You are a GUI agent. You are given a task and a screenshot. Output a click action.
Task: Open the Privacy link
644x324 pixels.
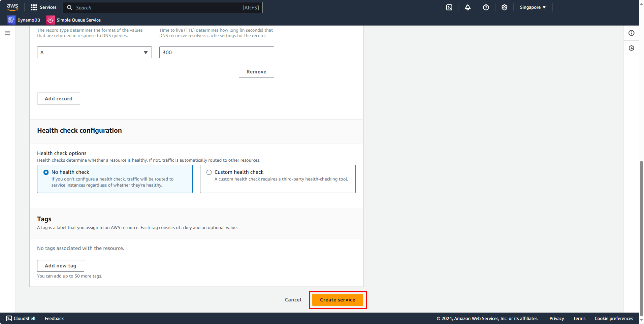(x=557, y=318)
